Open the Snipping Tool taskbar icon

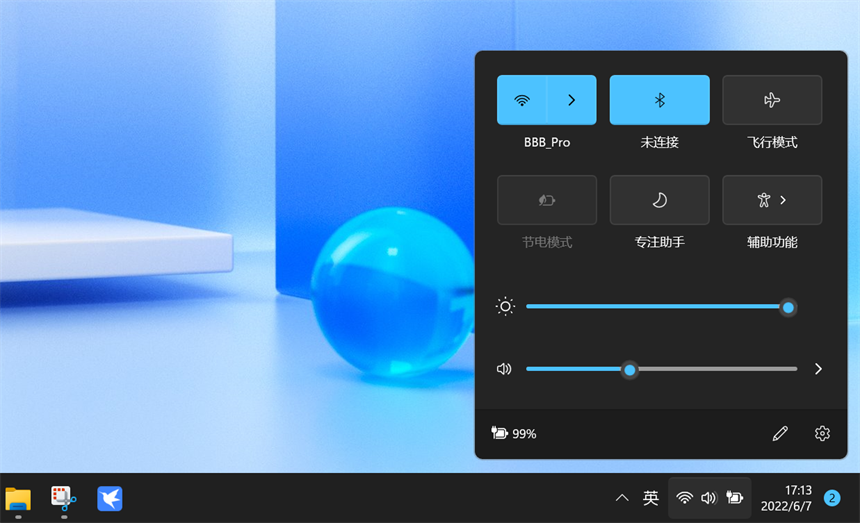pyautogui.click(x=64, y=497)
